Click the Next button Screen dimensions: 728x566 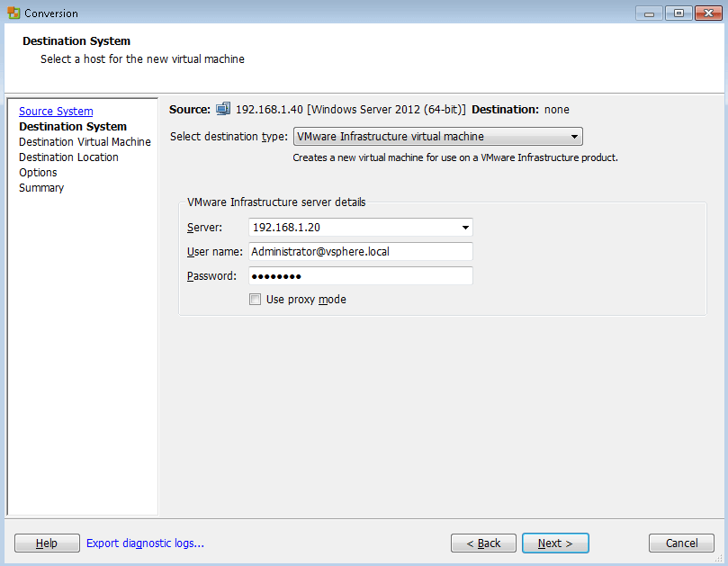(555, 544)
